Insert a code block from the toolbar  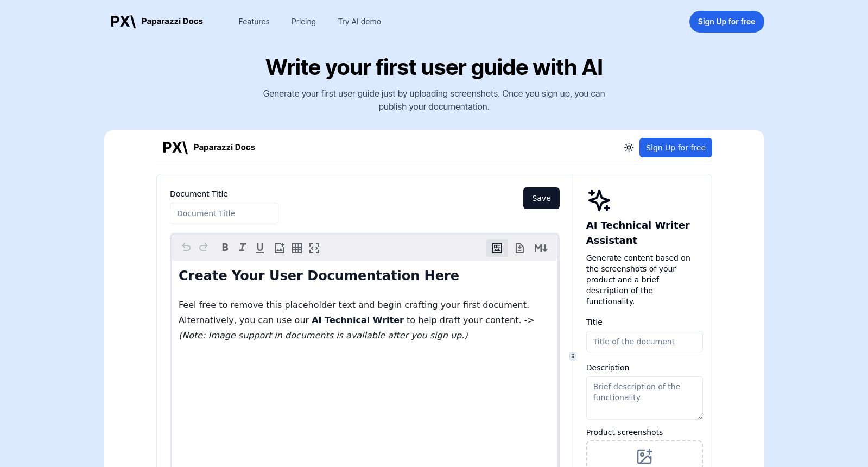(x=314, y=248)
